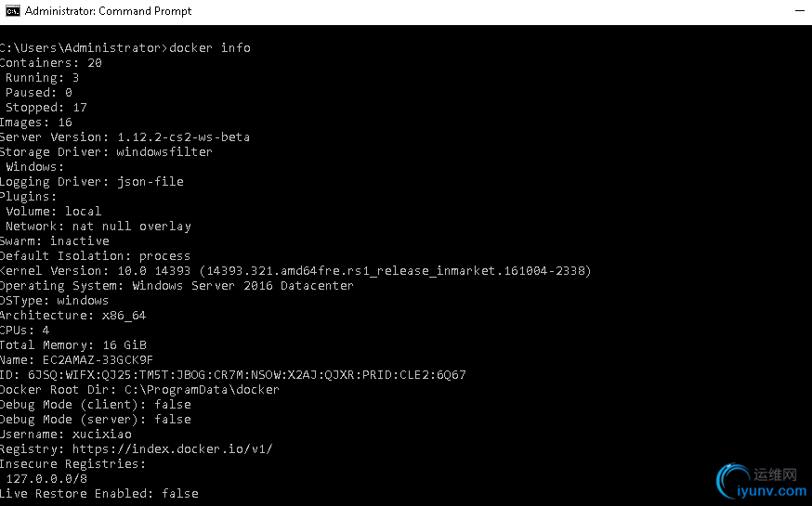812x506 pixels.
Task: Click the Registry URL https://index.docker.io/v1/
Action: (x=173, y=448)
